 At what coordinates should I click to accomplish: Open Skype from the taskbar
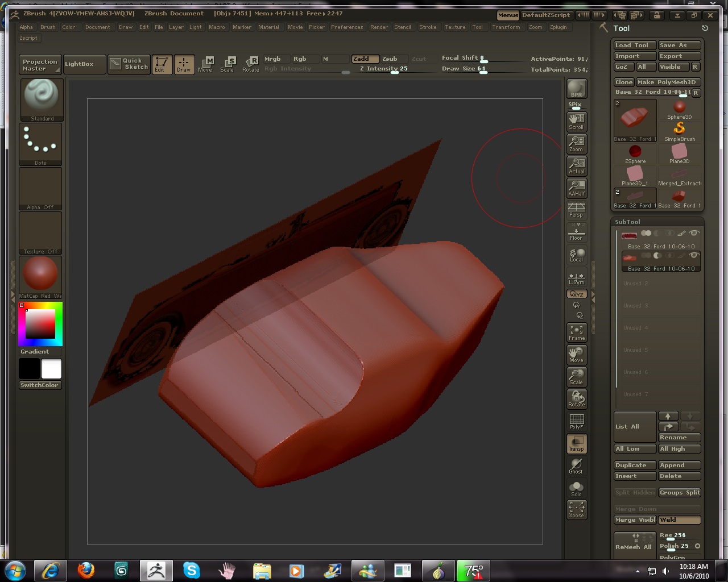(192, 570)
